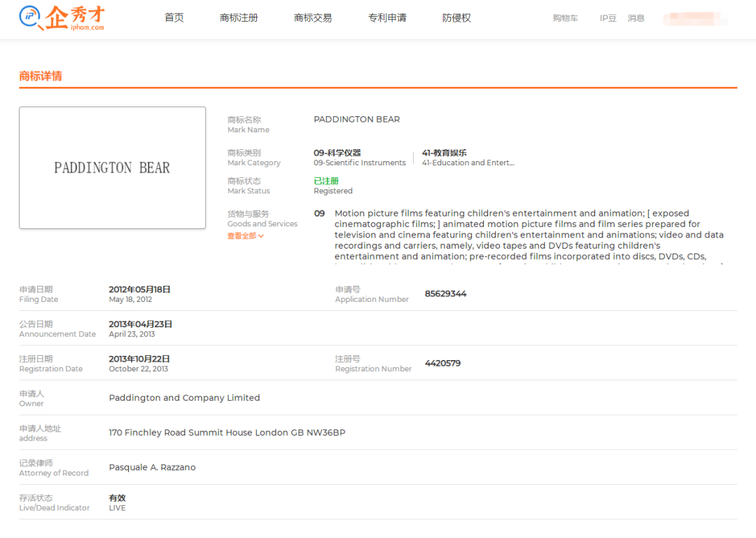Click the goods description paragraph for class 09
Image resolution: width=756 pixels, height=538 pixels.
pyautogui.click(x=529, y=238)
